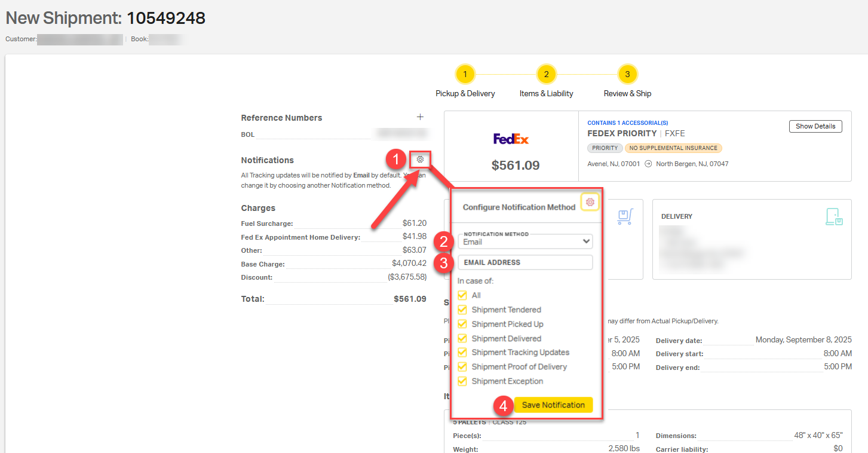This screenshot has width=868, height=453.
Task: Open the Contains 1 Accessorial(s) link
Action: click(x=627, y=123)
